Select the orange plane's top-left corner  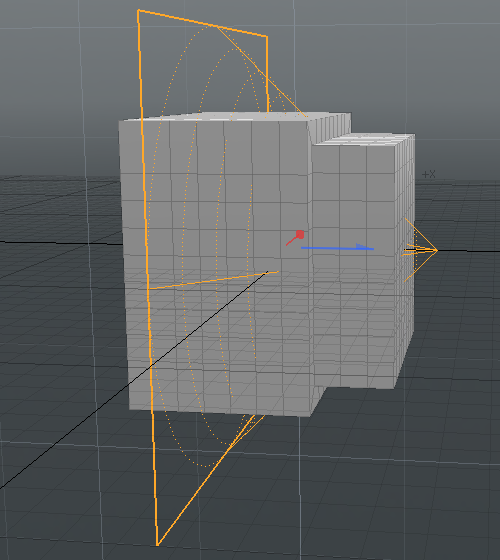(138, 11)
